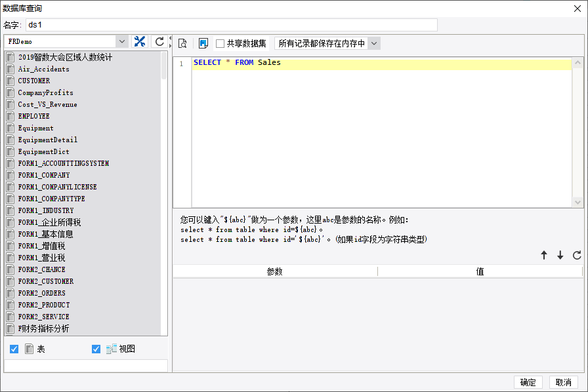
Task: Select the FORM2_PRODUCT table
Action: point(44,305)
